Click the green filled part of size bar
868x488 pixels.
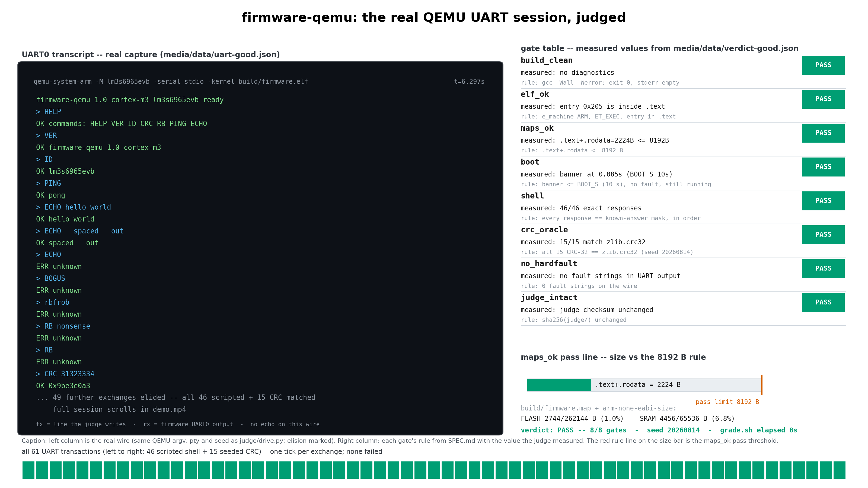[x=559, y=385]
